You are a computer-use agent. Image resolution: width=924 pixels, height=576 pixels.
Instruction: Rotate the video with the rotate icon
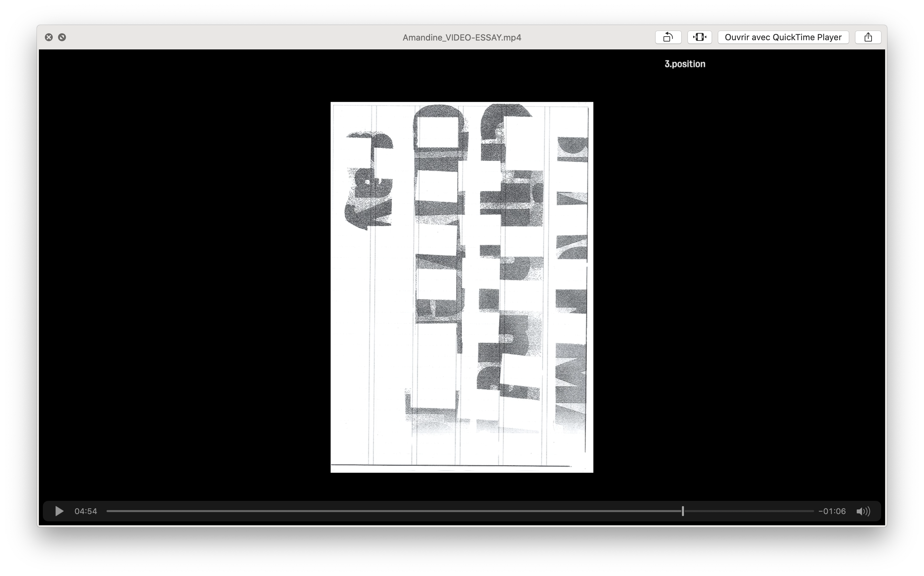(668, 37)
